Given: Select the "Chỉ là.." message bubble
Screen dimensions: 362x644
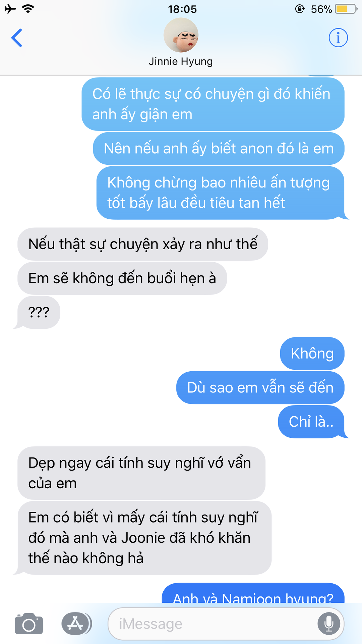Looking at the screenshot, I should pos(311,422).
